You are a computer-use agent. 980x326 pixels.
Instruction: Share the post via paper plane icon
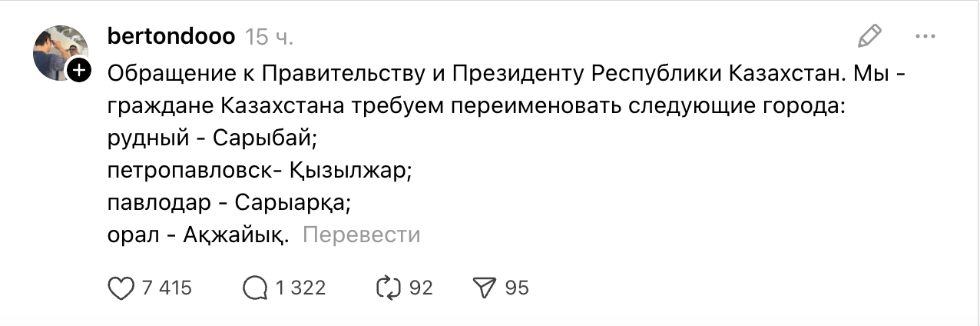coord(484,288)
